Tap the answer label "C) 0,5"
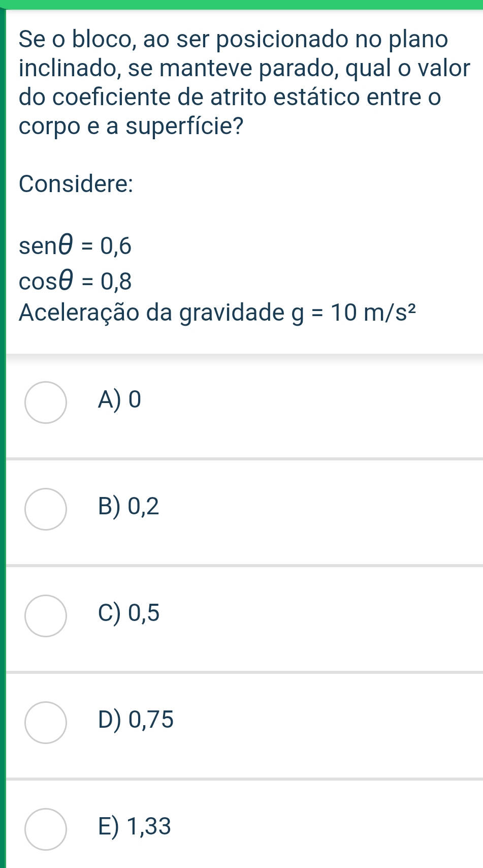483x868 pixels. pos(129,613)
